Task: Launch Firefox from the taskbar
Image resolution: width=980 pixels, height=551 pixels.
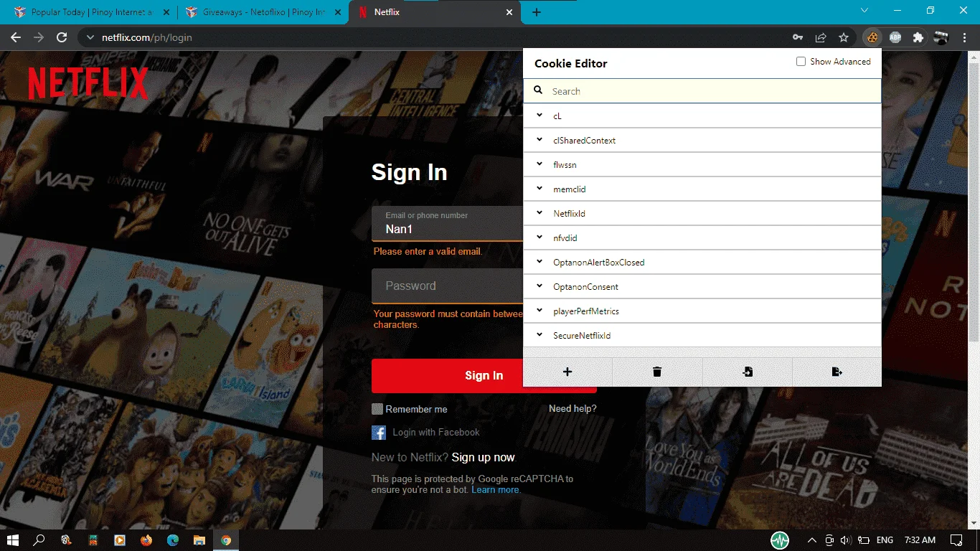Action: pyautogui.click(x=146, y=540)
